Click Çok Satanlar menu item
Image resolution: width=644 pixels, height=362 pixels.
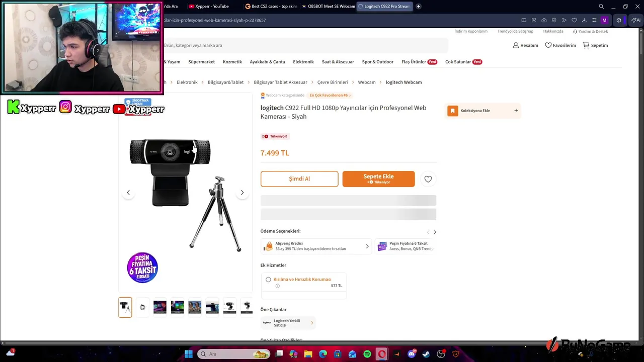463,62
